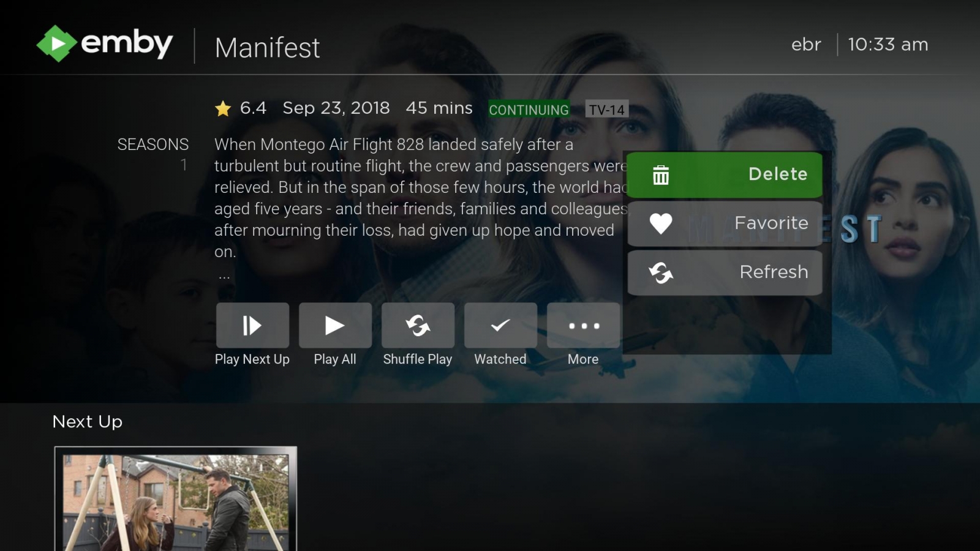The width and height of the screenshot is (980, 551).
Task: Click the Manifest title text
Action: pyautogui.click(x=267, y=48)
